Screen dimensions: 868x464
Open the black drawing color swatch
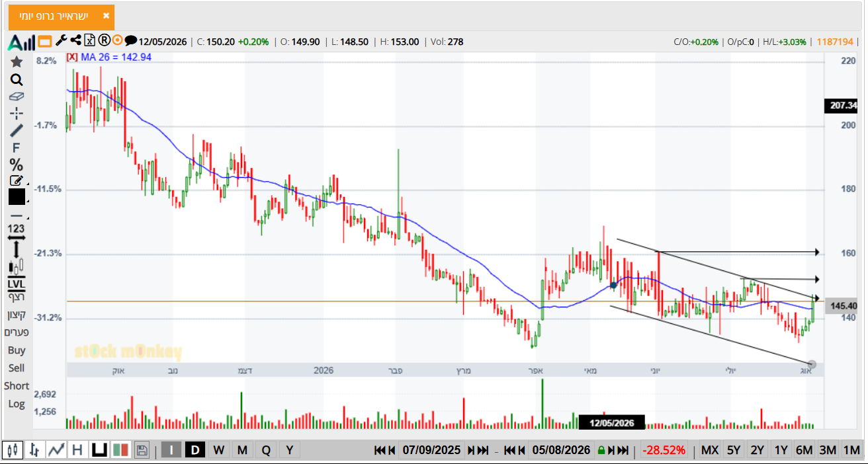click(17, 197)
